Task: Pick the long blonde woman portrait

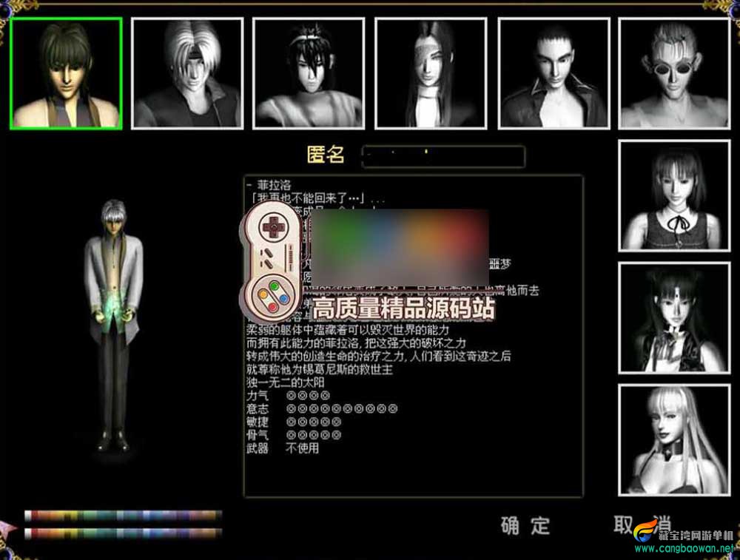Action: click(x=674, y=440)
